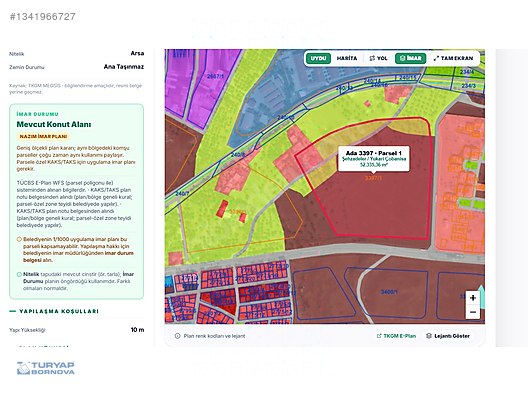
Task: Click the 'Arsa' Nitelik value
Action: coord(137,53)
